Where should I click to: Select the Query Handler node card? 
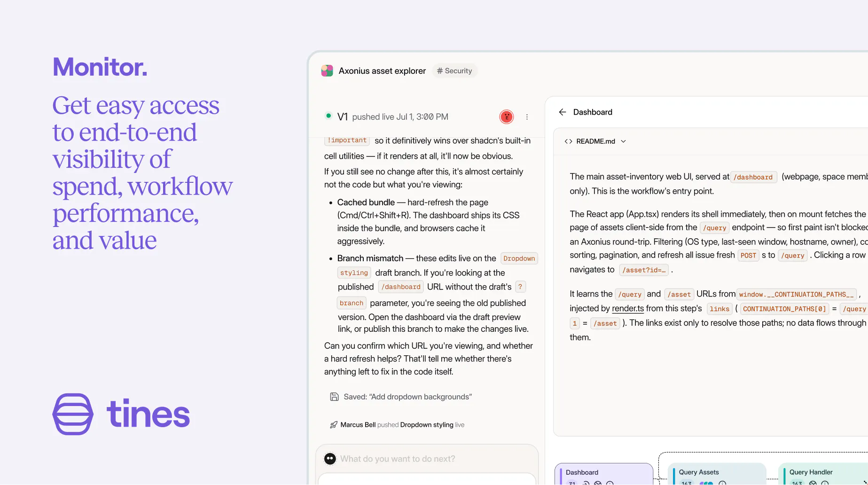(x=823, y=474)
